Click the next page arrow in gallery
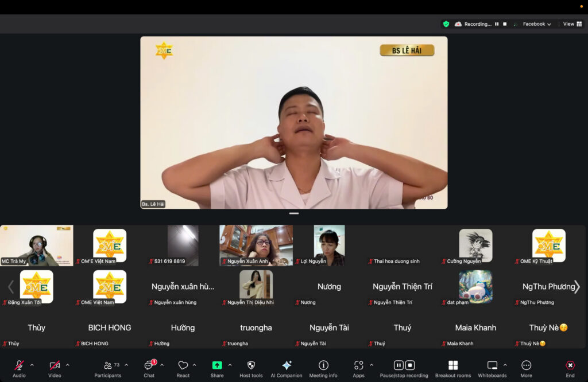The height and width of the screenshot is (382, 588). [577, 287]
